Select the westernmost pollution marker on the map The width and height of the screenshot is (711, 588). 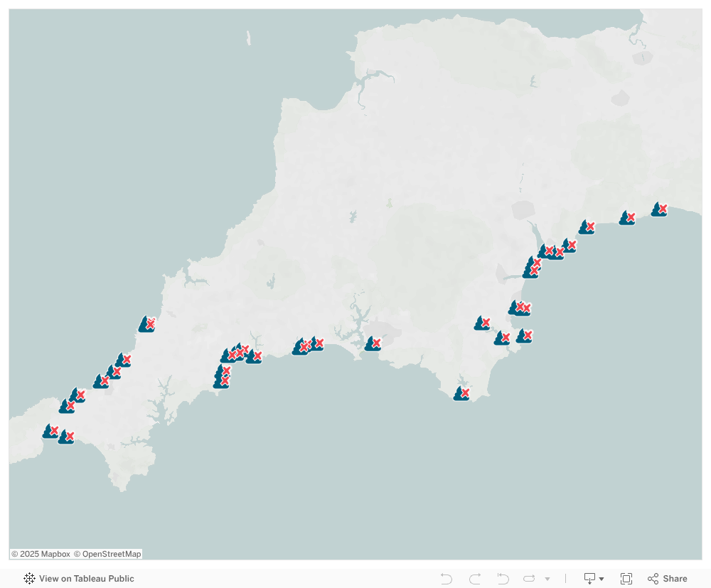(x=50, y=432)
